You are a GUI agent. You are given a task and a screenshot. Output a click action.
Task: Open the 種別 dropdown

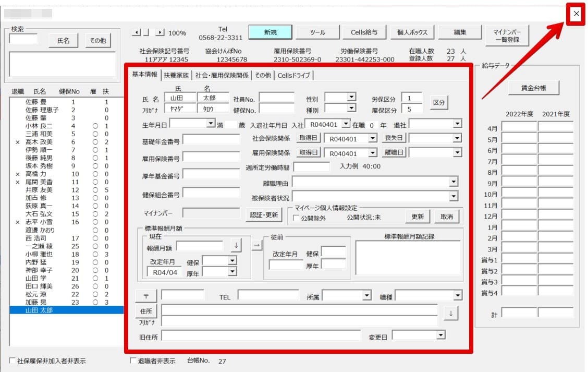[x=351, y=108]
